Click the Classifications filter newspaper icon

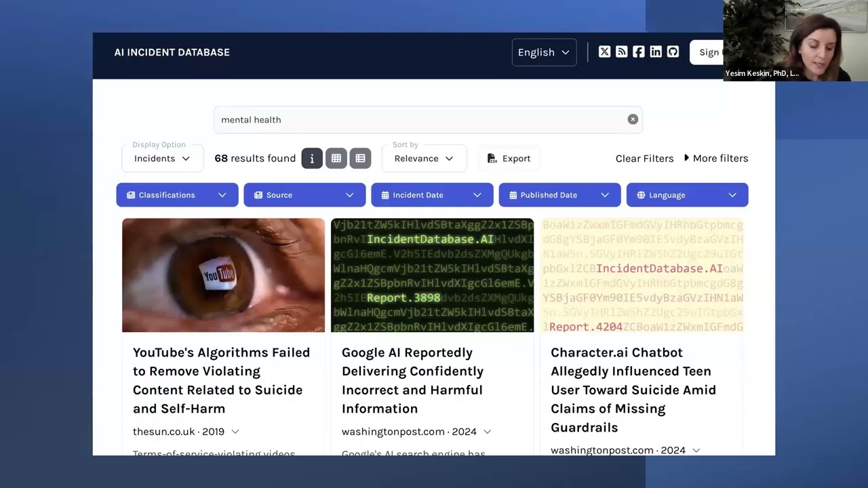(x=131, y=195)
